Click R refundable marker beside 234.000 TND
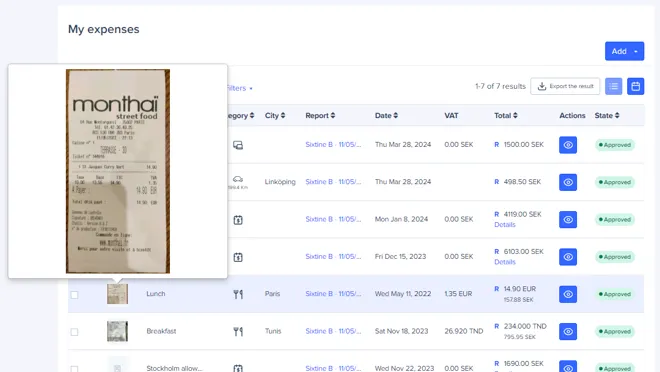The width and height of the screenshot is (660, 372). pyautogui.click(x=497, y=326)
